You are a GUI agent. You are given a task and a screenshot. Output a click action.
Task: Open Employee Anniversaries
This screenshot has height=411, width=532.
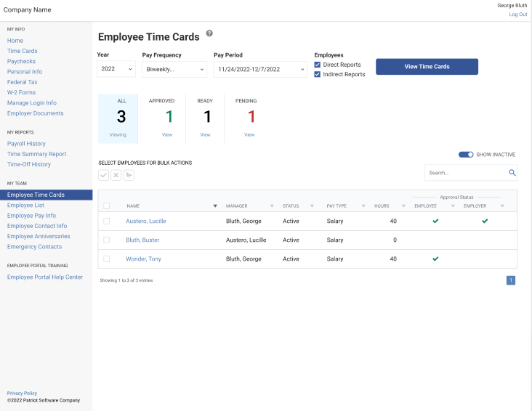pos(39,236)
